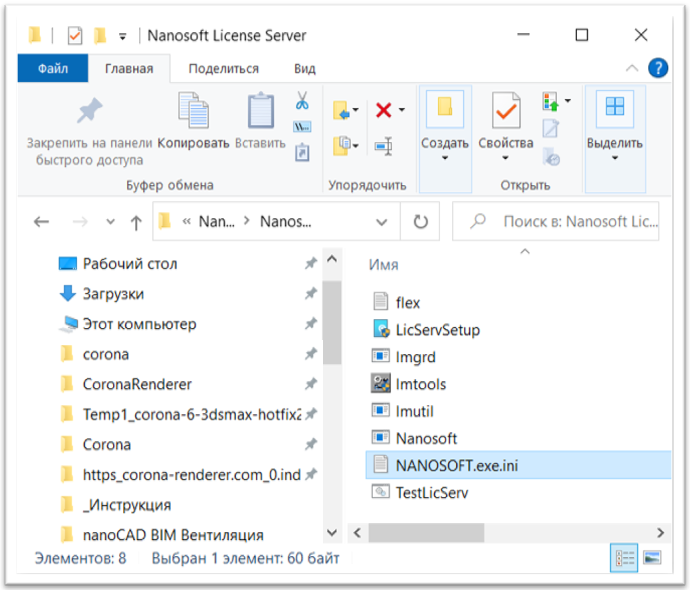This screenshot has width=690, height=590.
Task: Open the address bar history dropdown
Action: coord(381,222)
